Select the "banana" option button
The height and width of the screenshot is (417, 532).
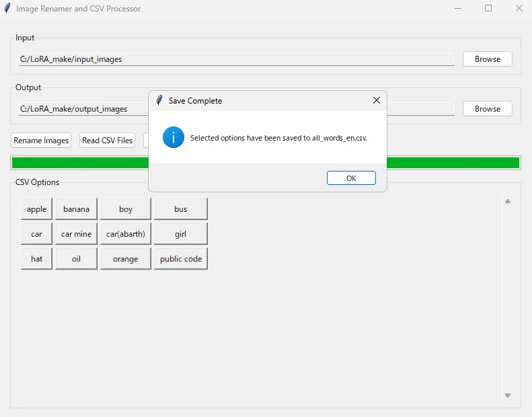coord(76,209)
